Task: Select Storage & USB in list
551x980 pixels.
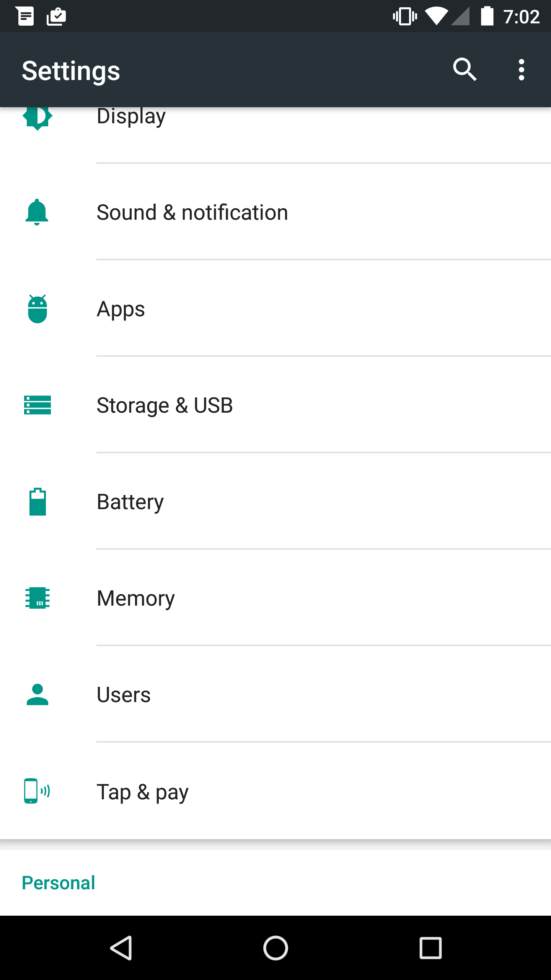Action: point(165,405)
